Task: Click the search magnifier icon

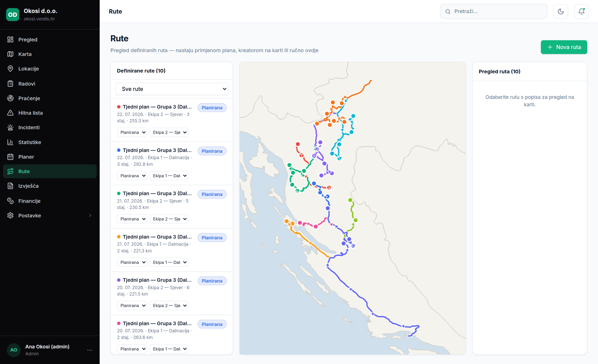Action: pos(448,11)
